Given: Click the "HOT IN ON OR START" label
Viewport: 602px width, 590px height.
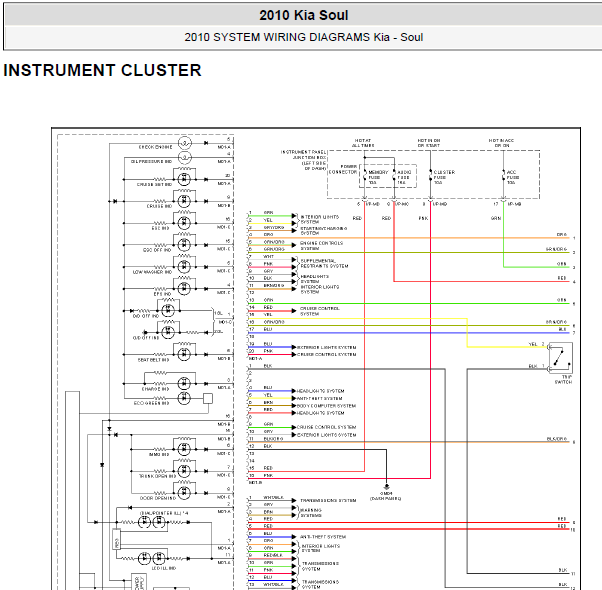Looking at the screenshot, I should coord(429,143).
